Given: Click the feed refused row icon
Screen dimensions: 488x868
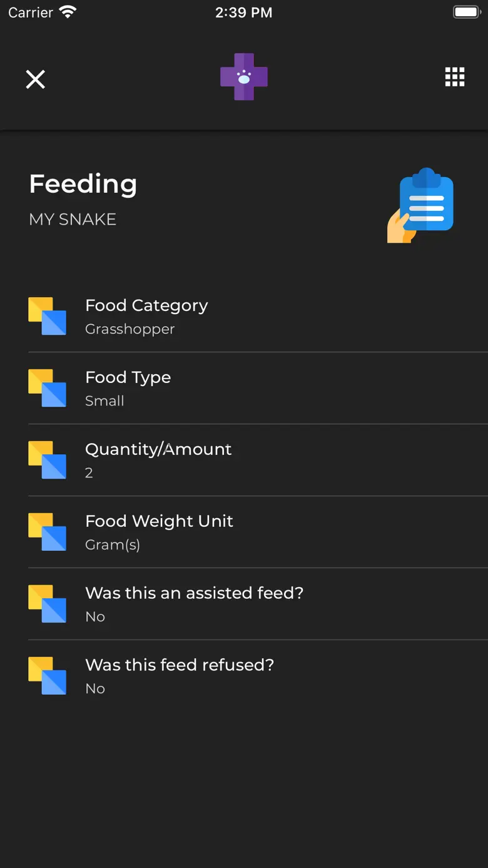Looking at the screenshot, I should click(x=48, y=676).
